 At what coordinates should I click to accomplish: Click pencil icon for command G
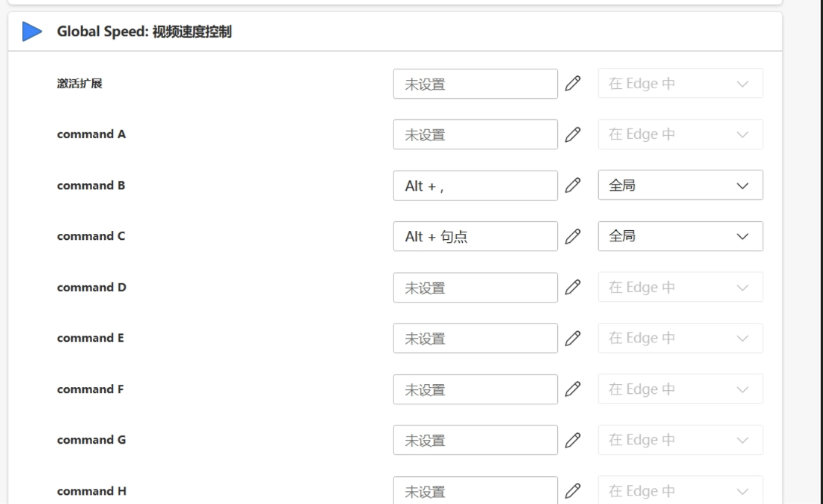point(572,440)
